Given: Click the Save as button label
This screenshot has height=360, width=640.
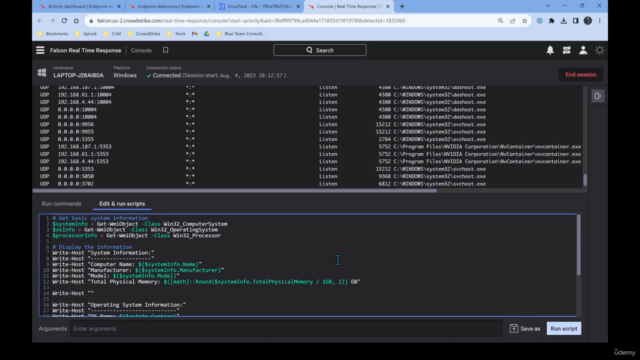Looking at the screenshot, I should point(530,329).
